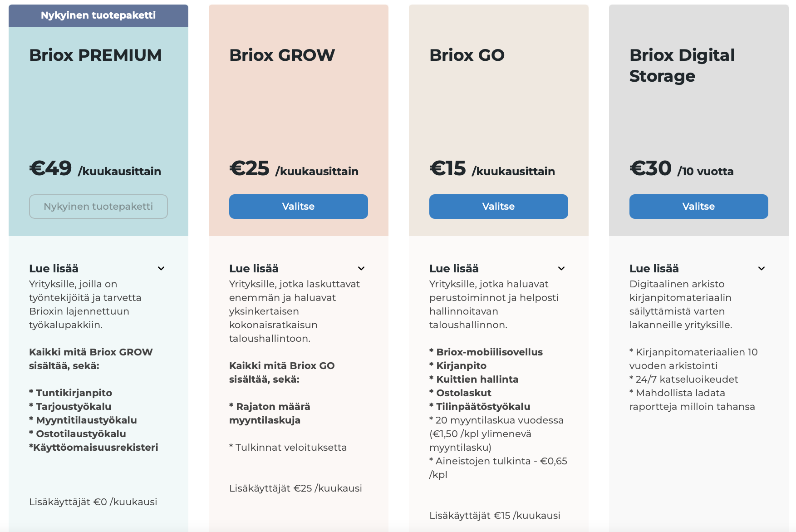796x532 pixels.
Task: Click 'Lue lisää' under Briox GROW
Action: (x=254, y=268)
